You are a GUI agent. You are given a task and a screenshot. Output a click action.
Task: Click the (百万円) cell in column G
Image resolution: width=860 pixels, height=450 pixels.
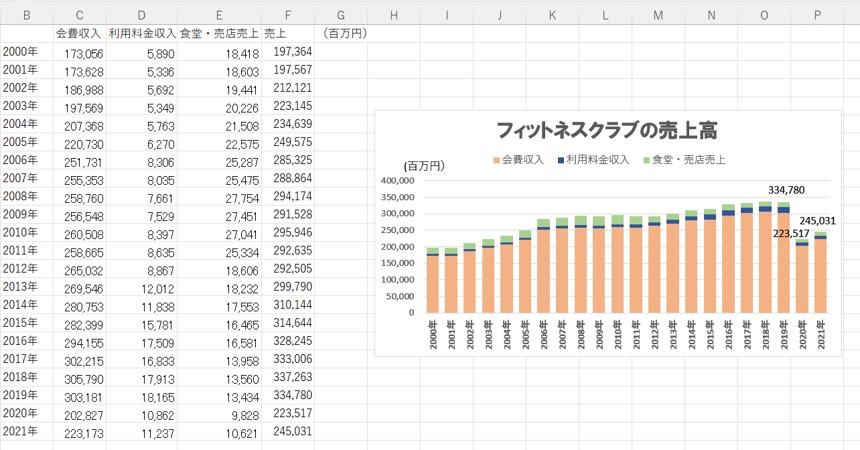click(x=341, y=33)
